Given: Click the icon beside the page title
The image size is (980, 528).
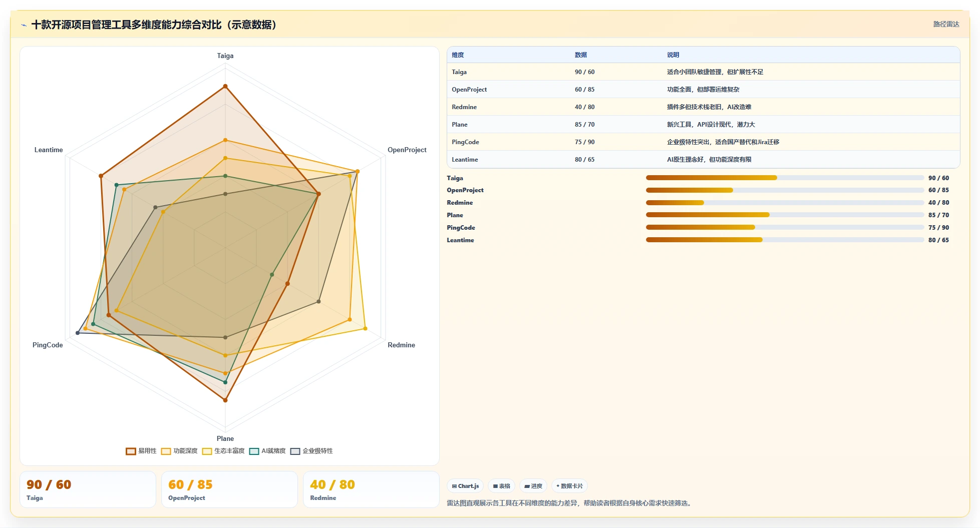Looking at the screenshot, I should tap(24, 25).
